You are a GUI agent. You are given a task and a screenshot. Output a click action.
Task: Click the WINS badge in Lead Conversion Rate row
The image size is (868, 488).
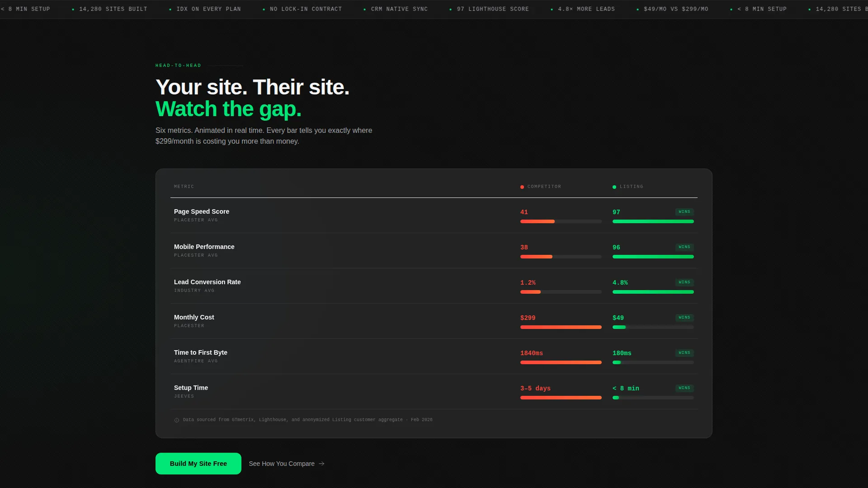click(x=684, y=282)
